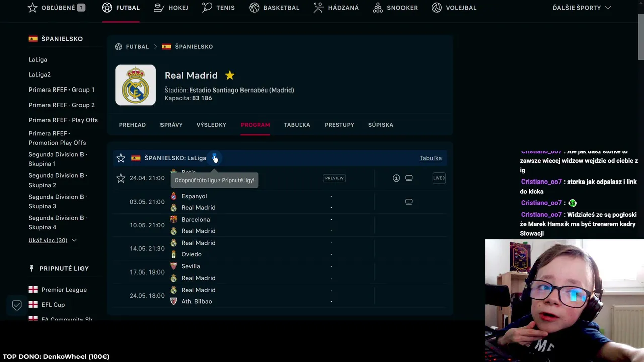Image resolution: width=644 pixels, height=362 pixels.
Task: Open Segunda Division B - Skupina 1
Action: click(58, 159)
